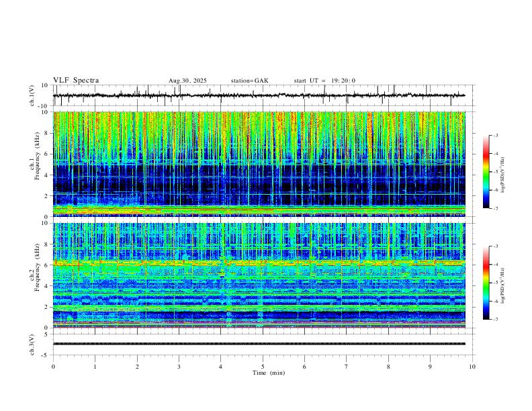
Task: Click the ch.1 waveform trace panel
Action: [263, 95]
